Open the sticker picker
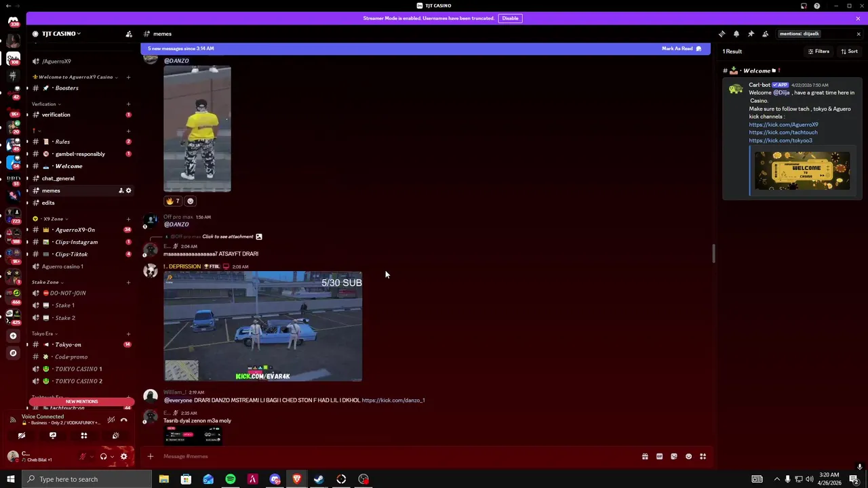This screenshot has height=488, width=868. 674,456
